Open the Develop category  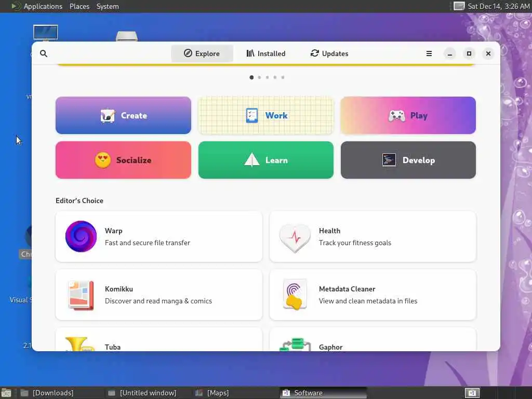point(408,160)
